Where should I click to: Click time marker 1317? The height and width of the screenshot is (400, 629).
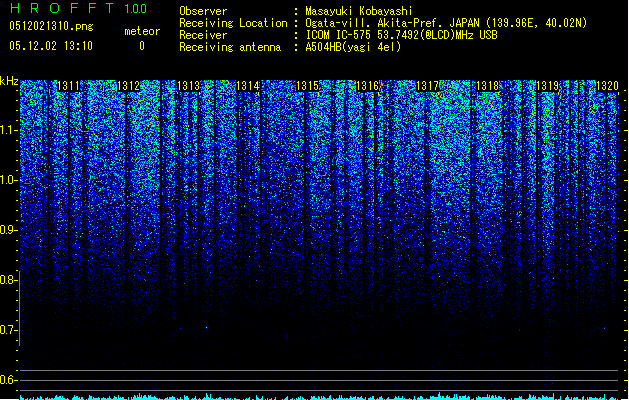click(428, 86)
